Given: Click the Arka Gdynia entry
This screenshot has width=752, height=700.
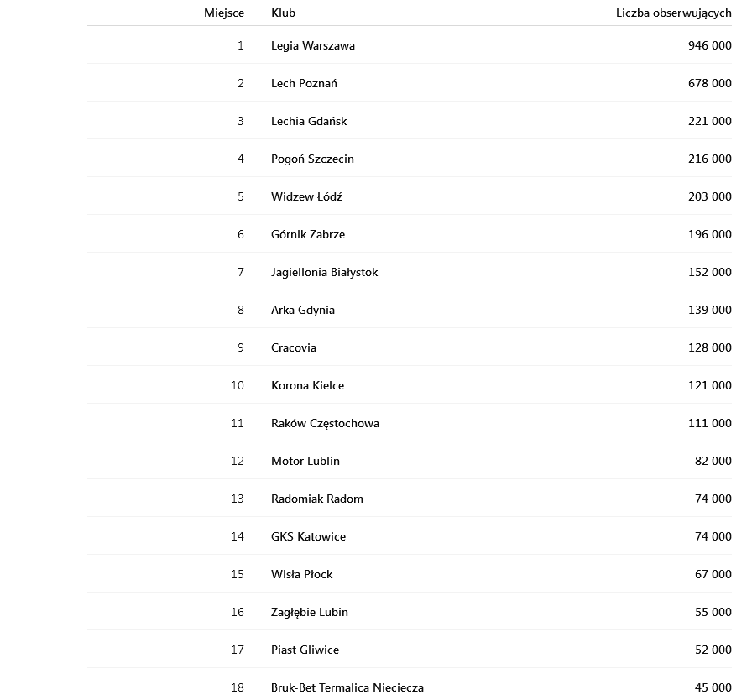Looking at the screenshot, I should click(x=302, y=310).
